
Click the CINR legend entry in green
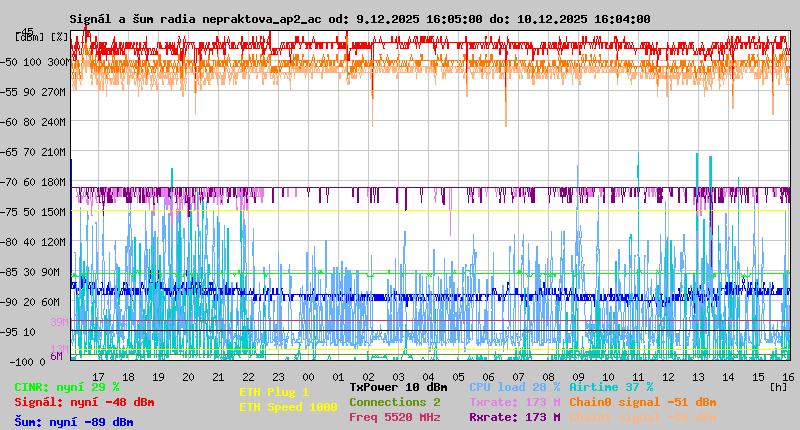67,387
